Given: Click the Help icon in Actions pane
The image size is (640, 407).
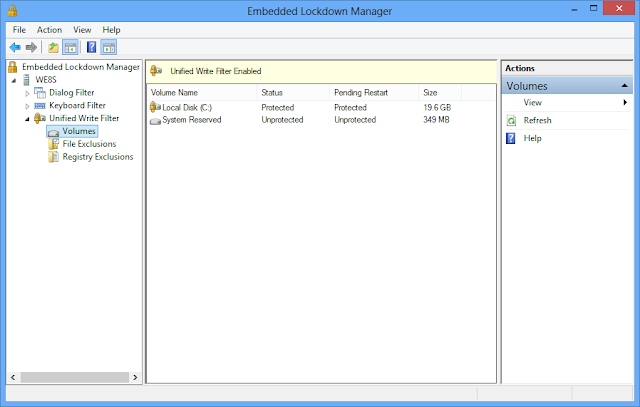Looking at the screenshot, I should [511, 138].
